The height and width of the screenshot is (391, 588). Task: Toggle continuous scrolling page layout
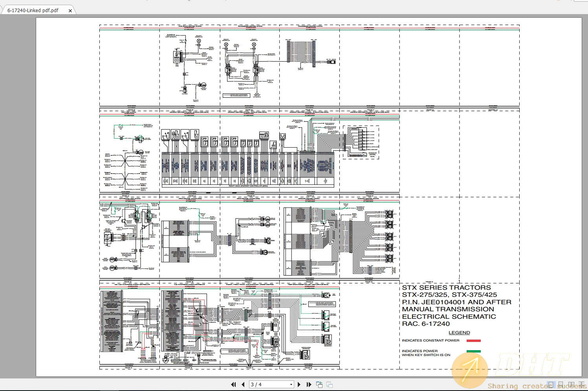[561, 385]
